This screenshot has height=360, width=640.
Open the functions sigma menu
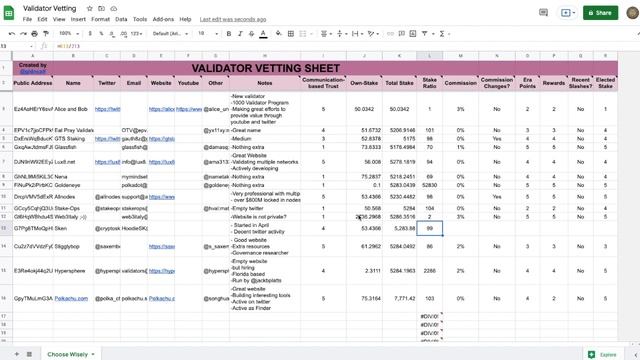pos(442,33)
